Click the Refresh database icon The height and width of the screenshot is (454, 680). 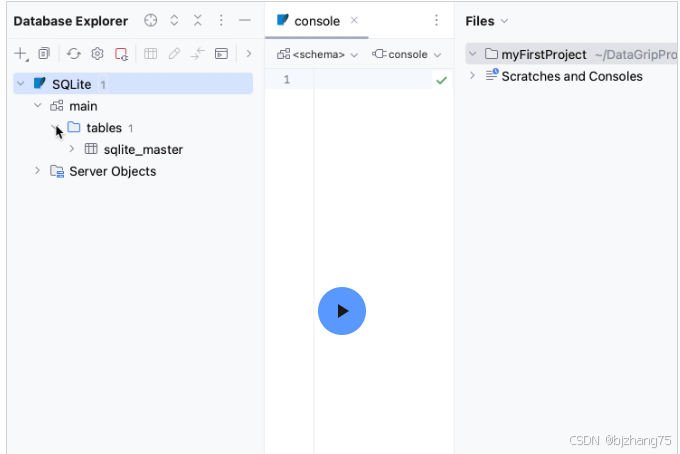(74, 54)
